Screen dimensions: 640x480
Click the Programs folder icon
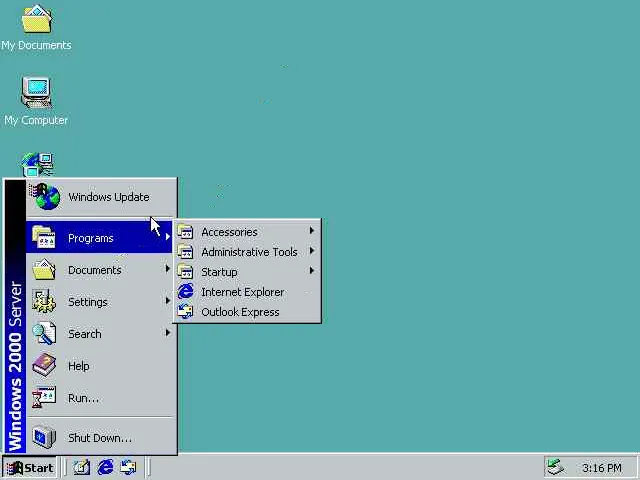(x=44, y=237)
